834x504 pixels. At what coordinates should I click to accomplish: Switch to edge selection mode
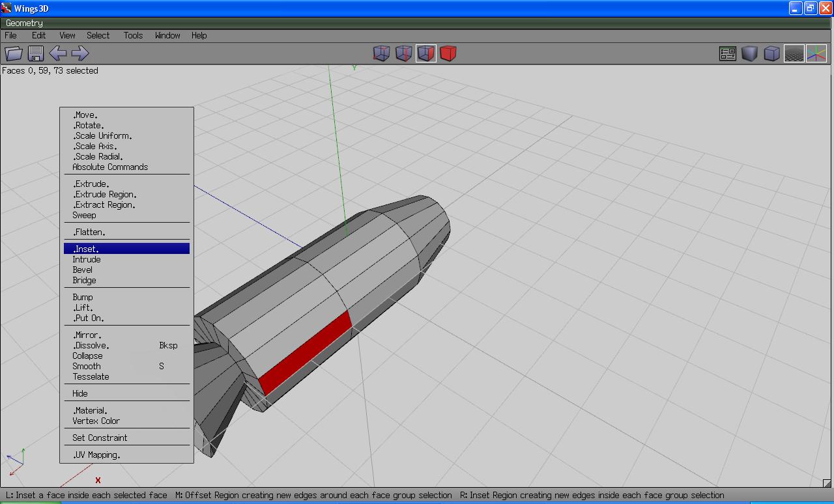tap(403, 53)
